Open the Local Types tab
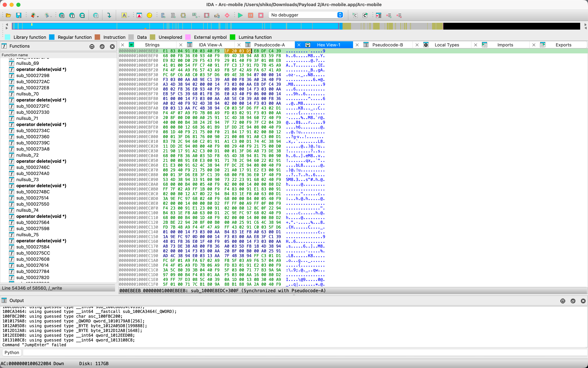Screen dimensions: 588x368 point(447,45)
